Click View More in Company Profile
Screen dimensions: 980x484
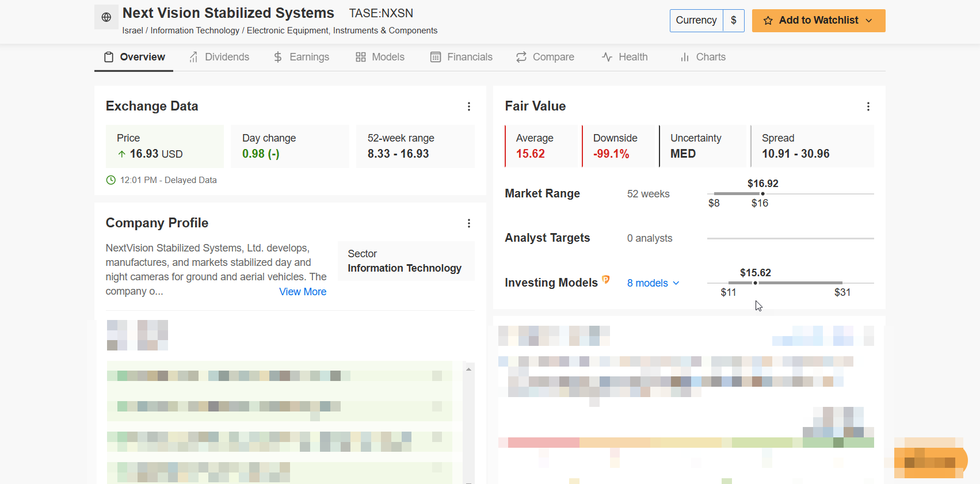tap(303, 292)
